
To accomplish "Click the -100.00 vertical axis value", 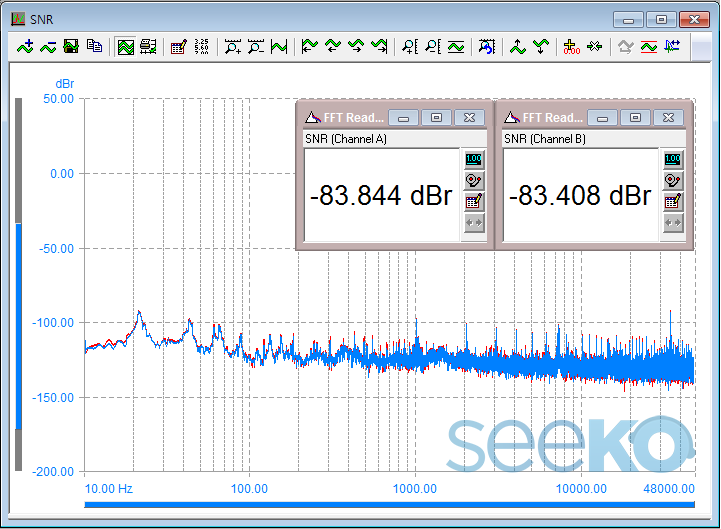I will pyautogui.click(x=53, y=323).
